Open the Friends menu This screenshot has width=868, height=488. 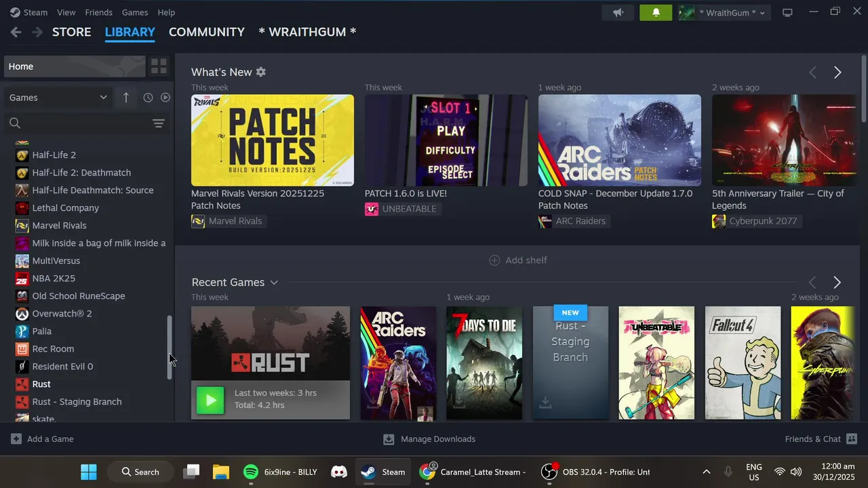click(x=99, y=12)
